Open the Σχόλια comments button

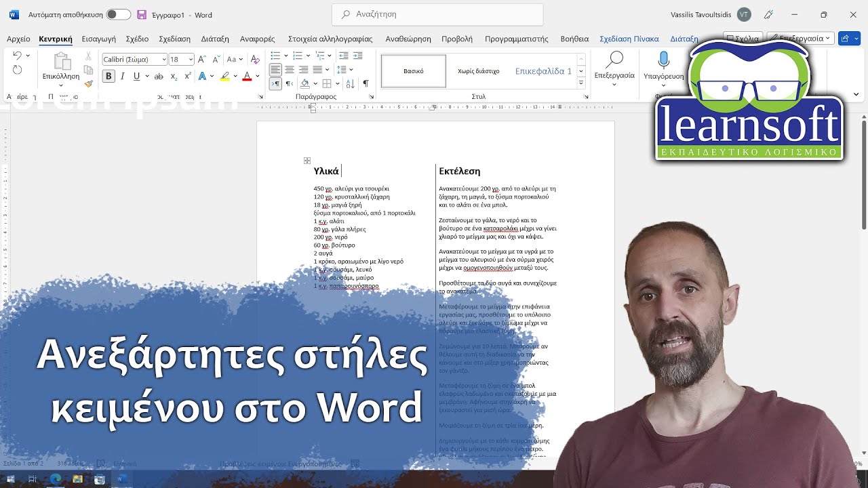[x=742, y=39]
